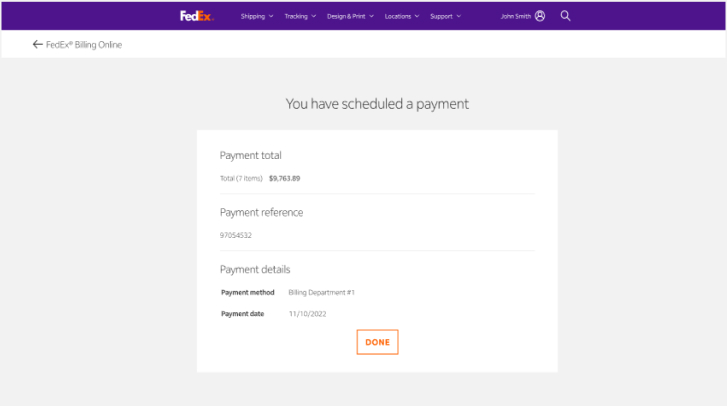Click the Tracking chevron arrow

click(314, 16)
